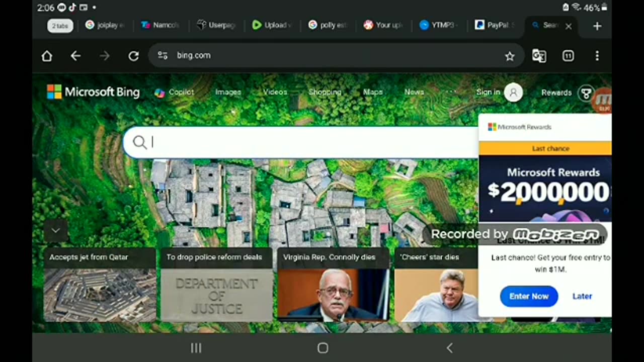Tap Android back navigation button
644x362 pixels.
click(450, 348)
